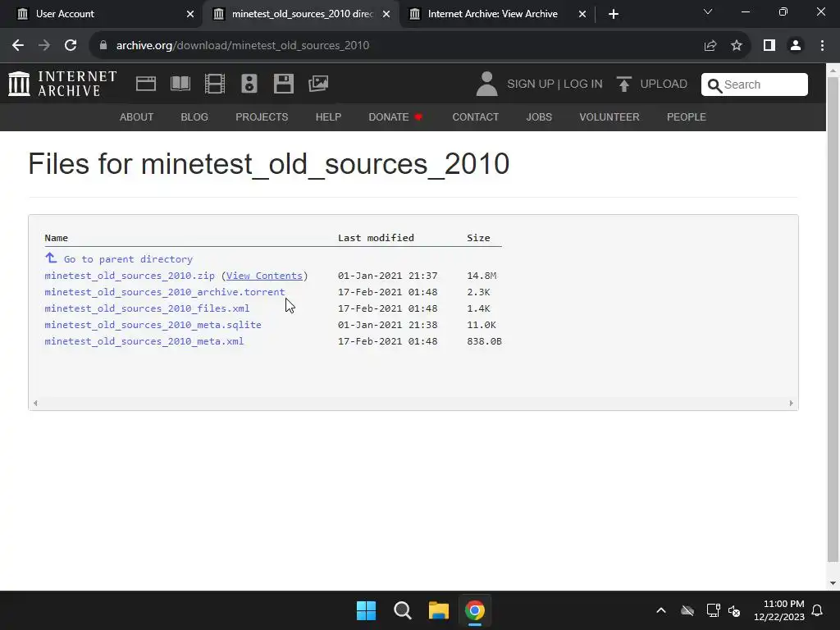Open the CONTACT menu item
The width and height of the screenshot is (840, 630).
[476, 116]
